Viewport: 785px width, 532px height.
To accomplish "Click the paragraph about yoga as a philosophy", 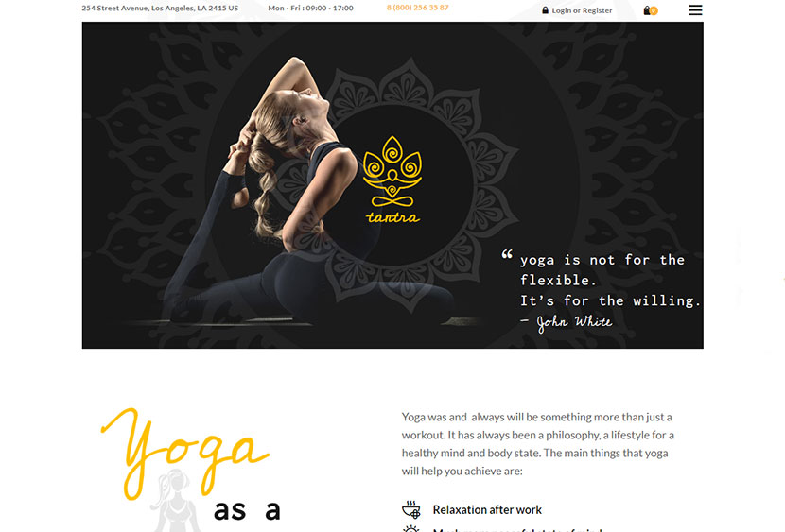I will pyautogui.click(x=538, y=444).
